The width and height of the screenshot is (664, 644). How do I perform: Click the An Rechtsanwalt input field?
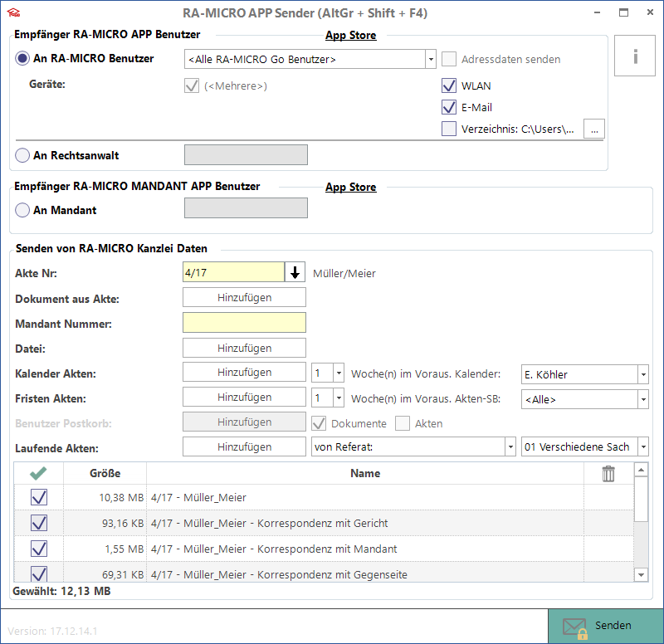click(246, 155)
